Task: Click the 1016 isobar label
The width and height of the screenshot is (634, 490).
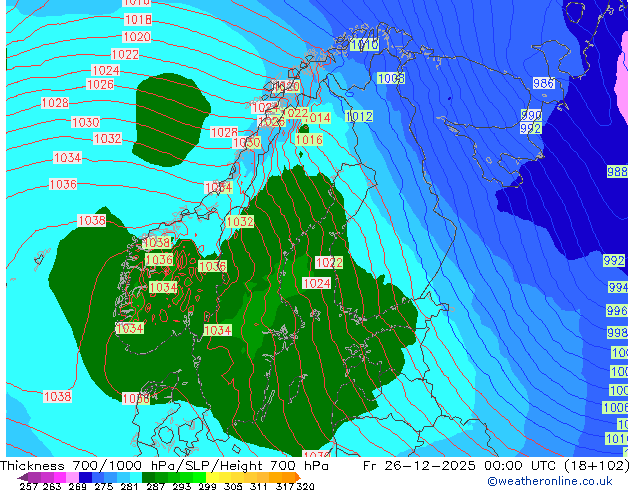Action: [309, 140]
